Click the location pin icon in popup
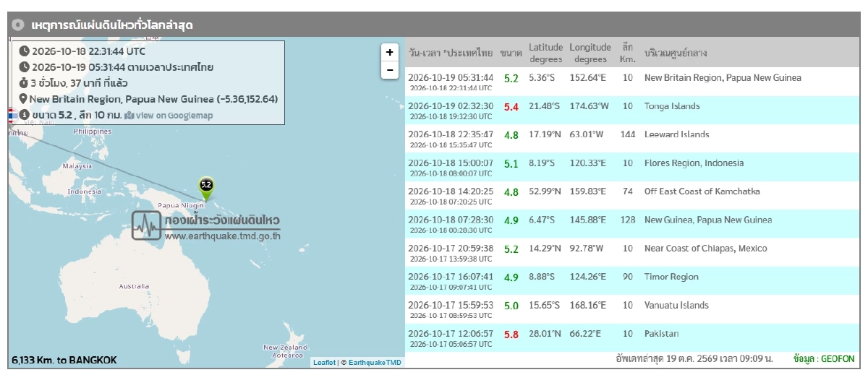Viewport: 868px width, 375px height. [x=24, y=99]
